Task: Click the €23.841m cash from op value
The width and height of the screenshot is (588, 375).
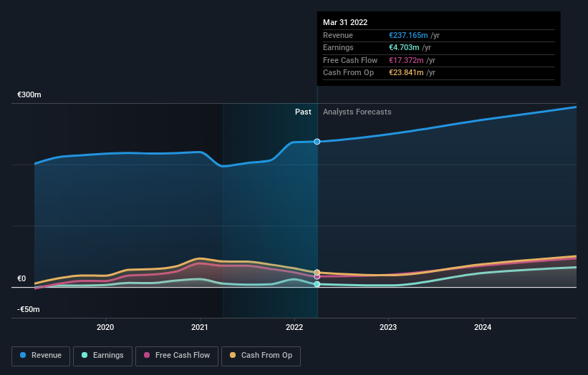Action: pos(407,73)
